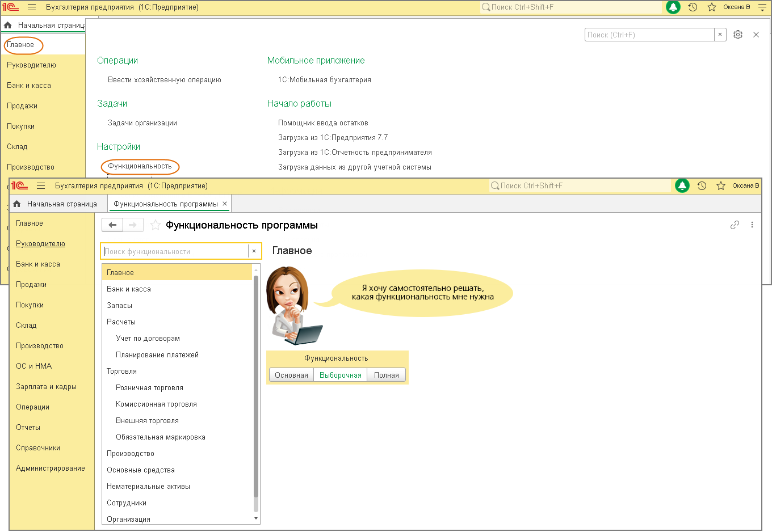
Task: Click the Поиск Ctrl+Shift+F global search in the back window
Action: 570,7
